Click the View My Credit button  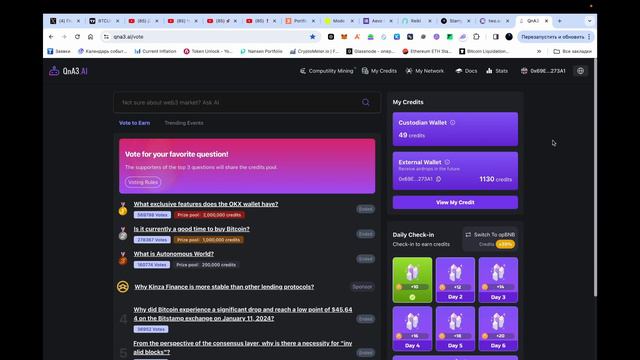(455, 202)
